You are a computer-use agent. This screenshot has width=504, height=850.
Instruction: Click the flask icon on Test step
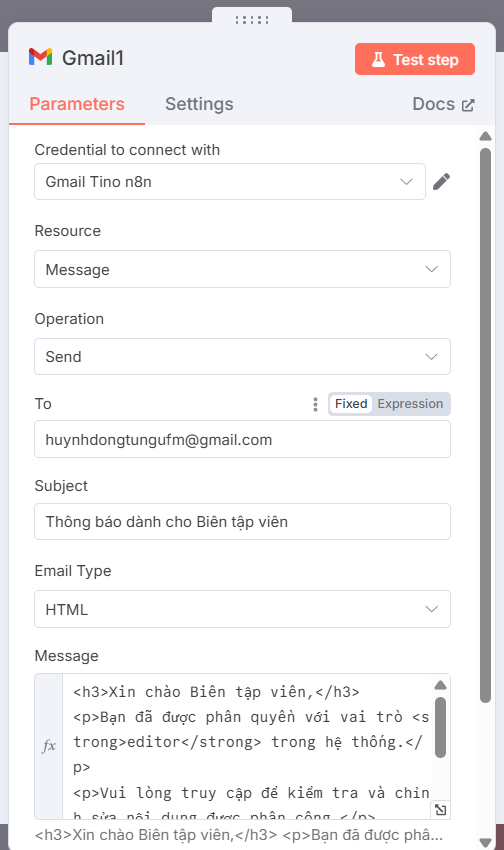point(378,60)
